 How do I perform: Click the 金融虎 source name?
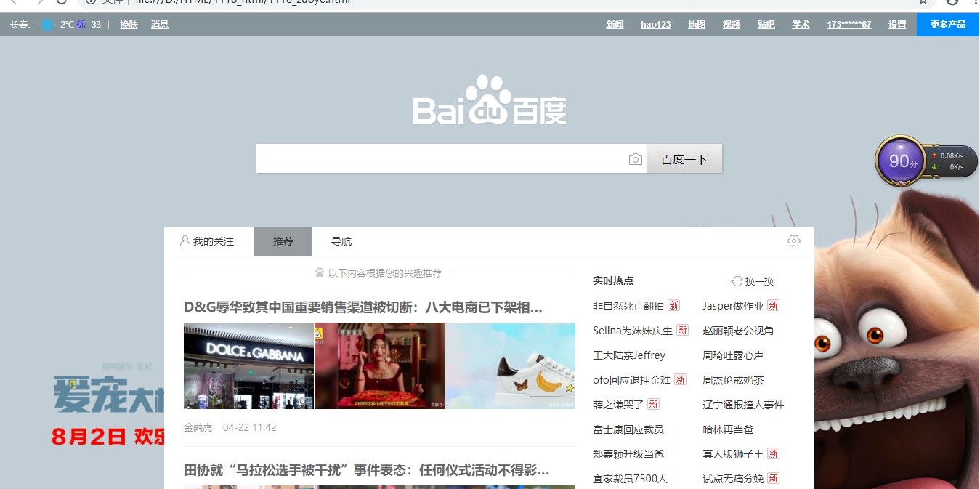(x=198, y=428)
